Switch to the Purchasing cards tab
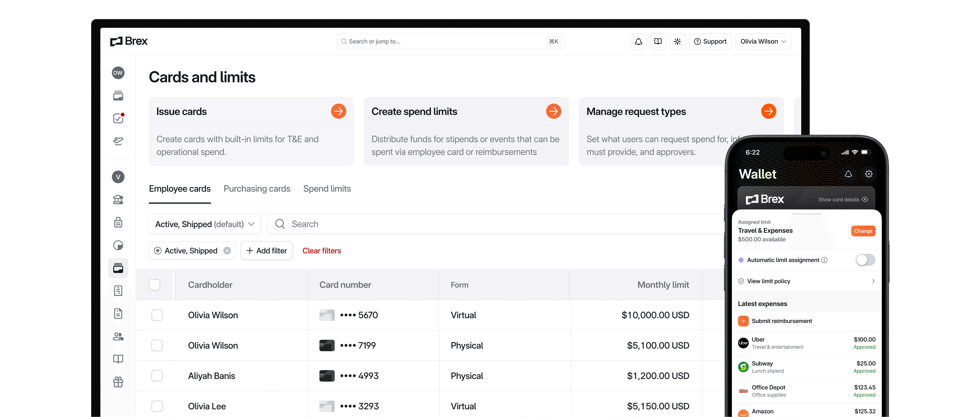The height and width of the screenshot is (417, 980). pyautogui.click(x=257, y=189)
